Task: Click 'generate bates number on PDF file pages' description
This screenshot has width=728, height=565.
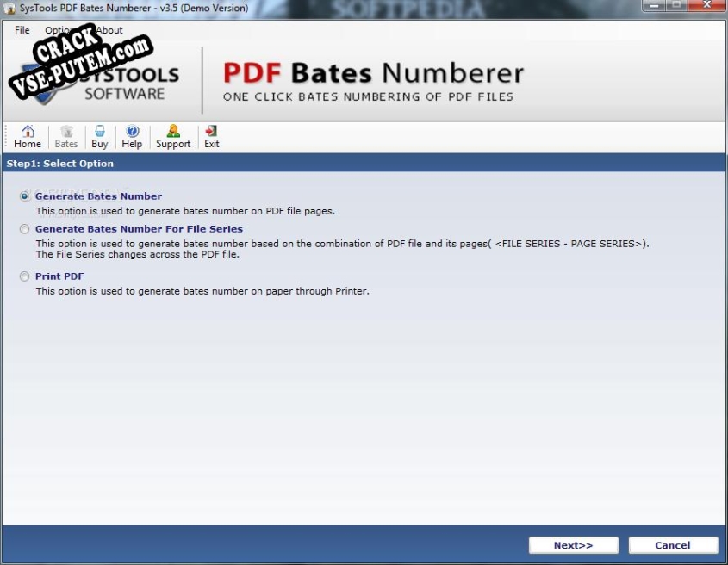Action: tap(185, 211)
